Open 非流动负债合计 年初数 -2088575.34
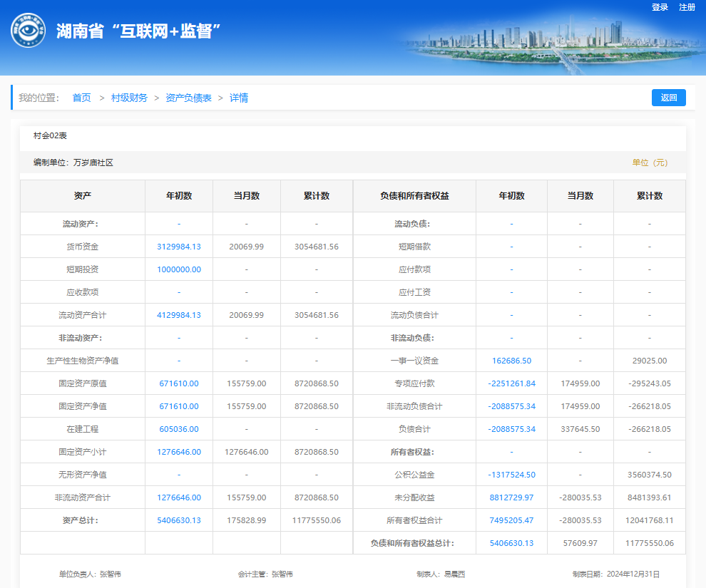The height and width of the screenshot is (588, 706). 511,406
